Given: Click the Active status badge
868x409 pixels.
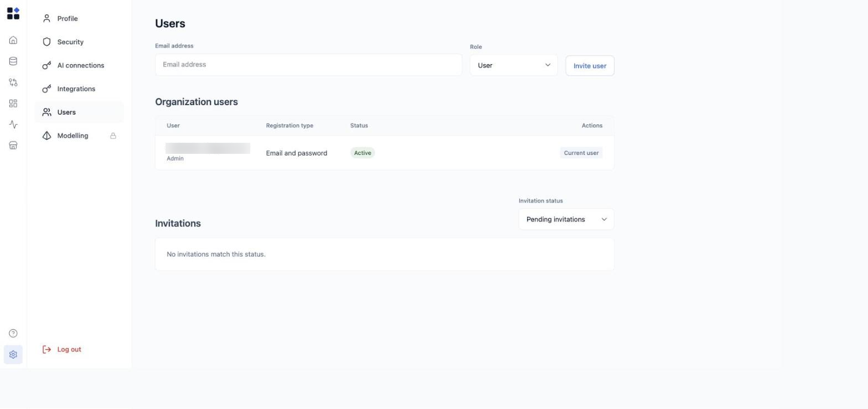Looking at the screenshot, I should pos(363,153).
